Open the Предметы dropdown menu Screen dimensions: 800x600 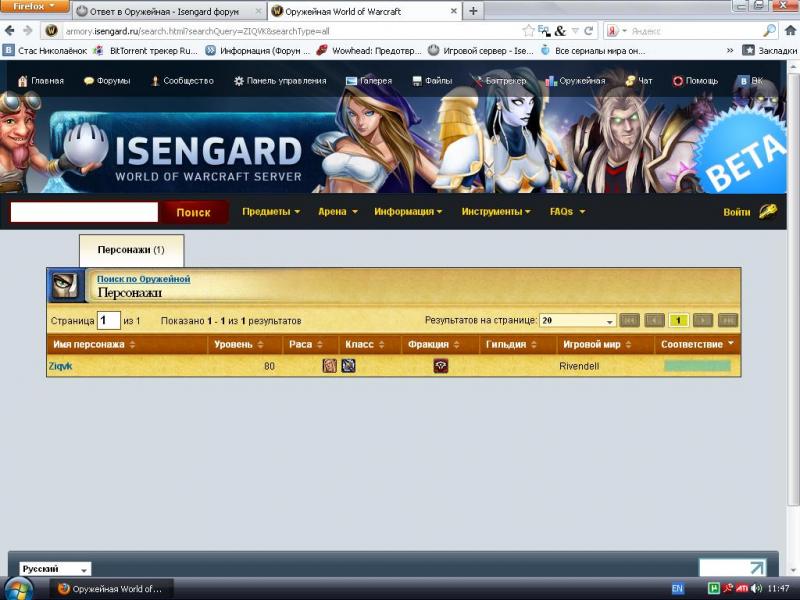tap(271, 212)
